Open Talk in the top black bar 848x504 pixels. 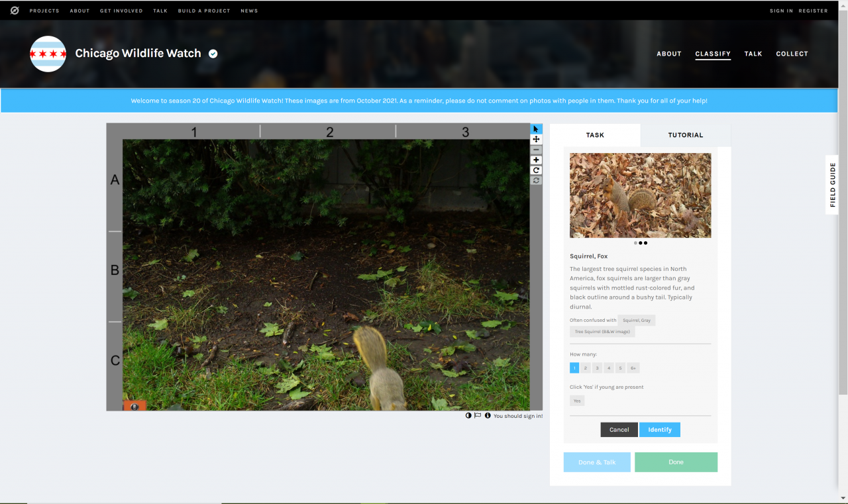[160, 11]
